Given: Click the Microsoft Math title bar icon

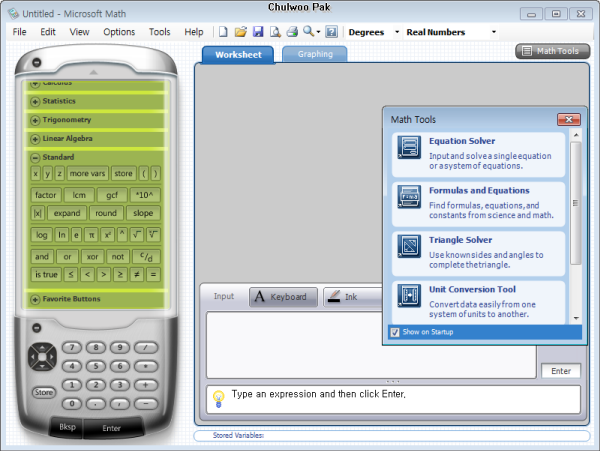Looking at the screenshot, I should [13, 14].
